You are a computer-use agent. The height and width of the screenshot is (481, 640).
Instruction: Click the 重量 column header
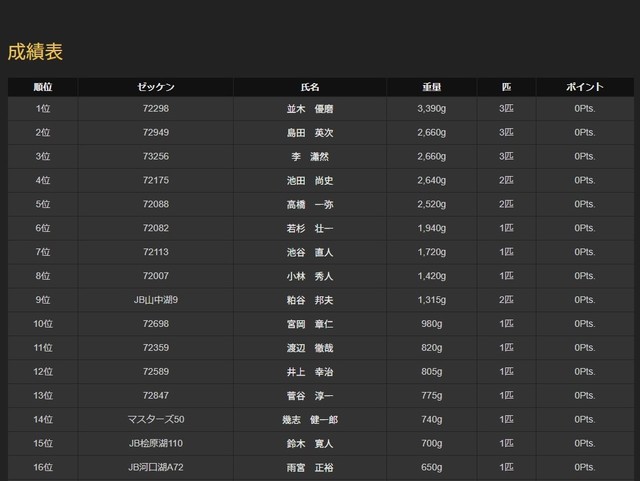430,88
